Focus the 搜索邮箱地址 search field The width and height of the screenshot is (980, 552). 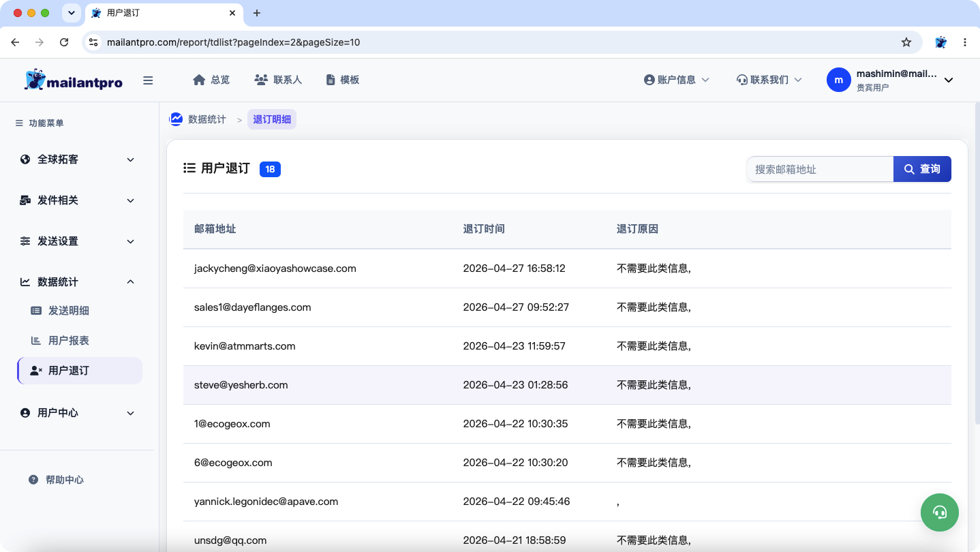(820, 169)
